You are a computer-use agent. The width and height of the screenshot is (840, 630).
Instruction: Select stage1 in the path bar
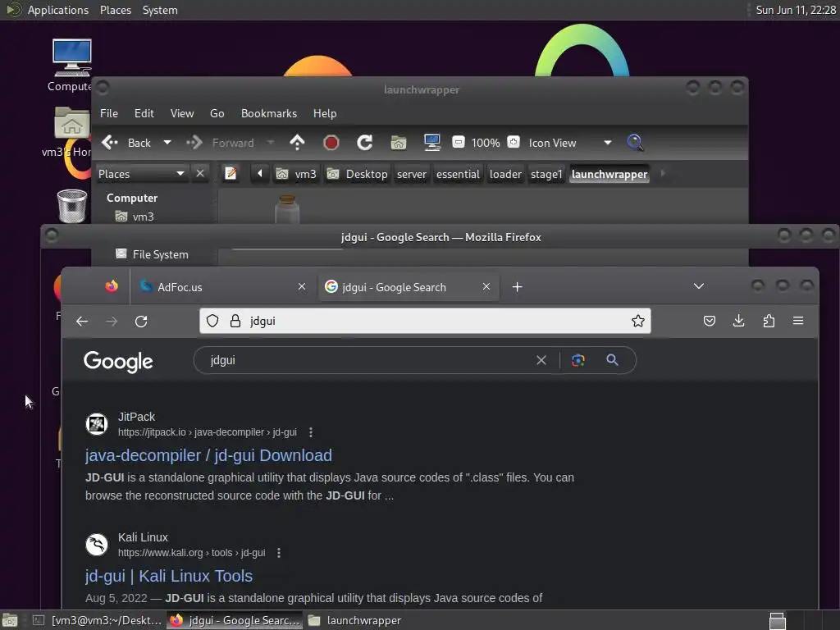pos(546,174)
